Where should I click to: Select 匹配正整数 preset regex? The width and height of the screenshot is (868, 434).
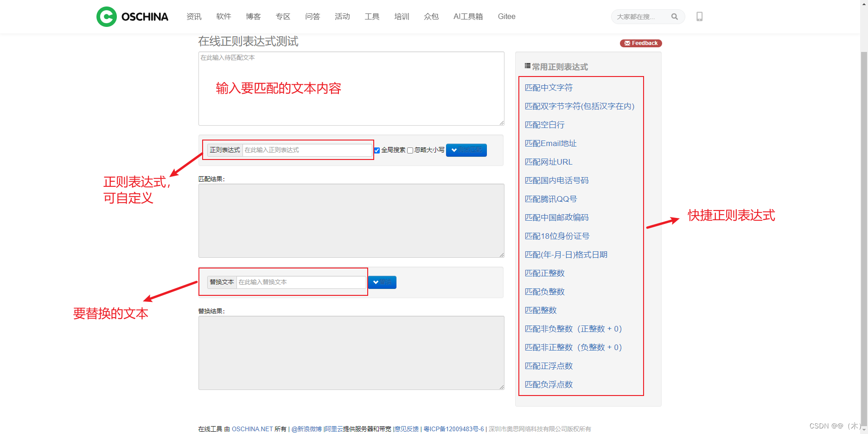tap(544, 273)
